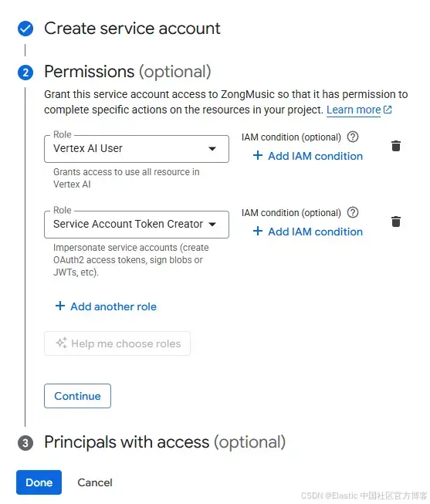
Task: Select the Permissions step heading
Action: 127,72
